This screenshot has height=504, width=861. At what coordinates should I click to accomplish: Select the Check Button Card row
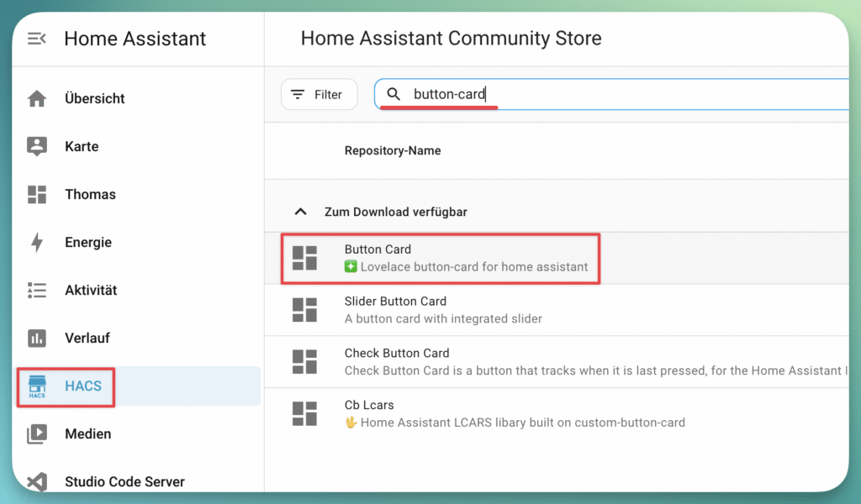[x=504, y=361]
